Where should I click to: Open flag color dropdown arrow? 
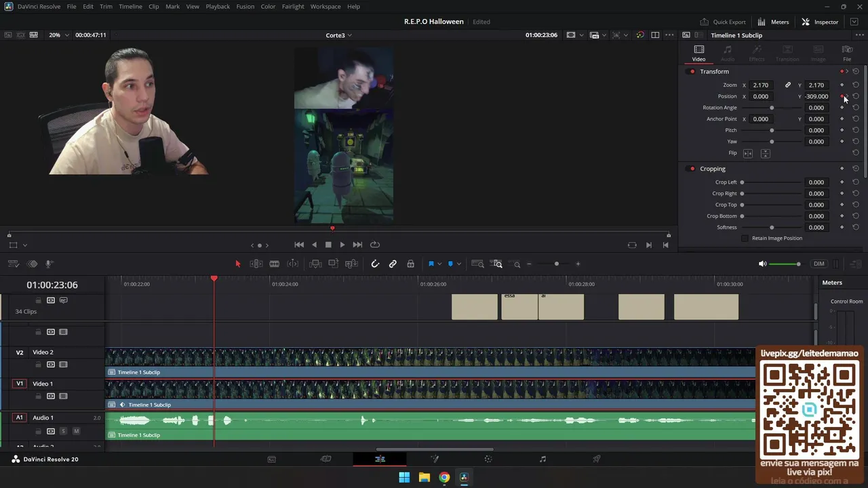(439, 264)
